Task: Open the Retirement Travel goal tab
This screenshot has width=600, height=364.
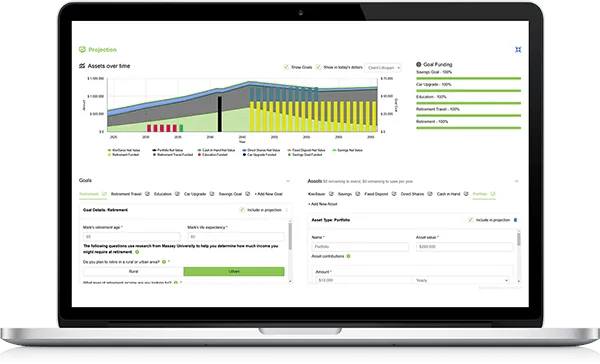Action: pos(126,194)
